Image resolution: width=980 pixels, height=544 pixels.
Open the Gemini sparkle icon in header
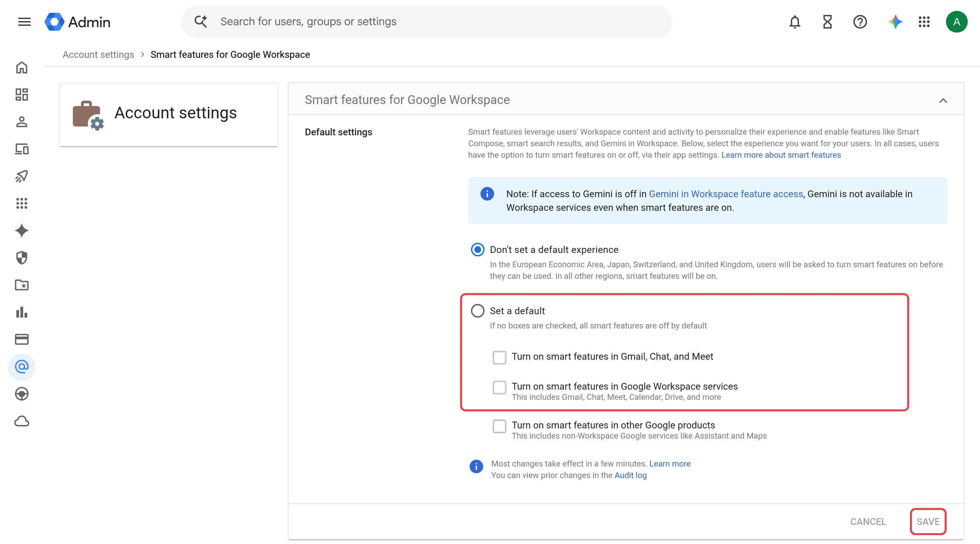point(895,22)
